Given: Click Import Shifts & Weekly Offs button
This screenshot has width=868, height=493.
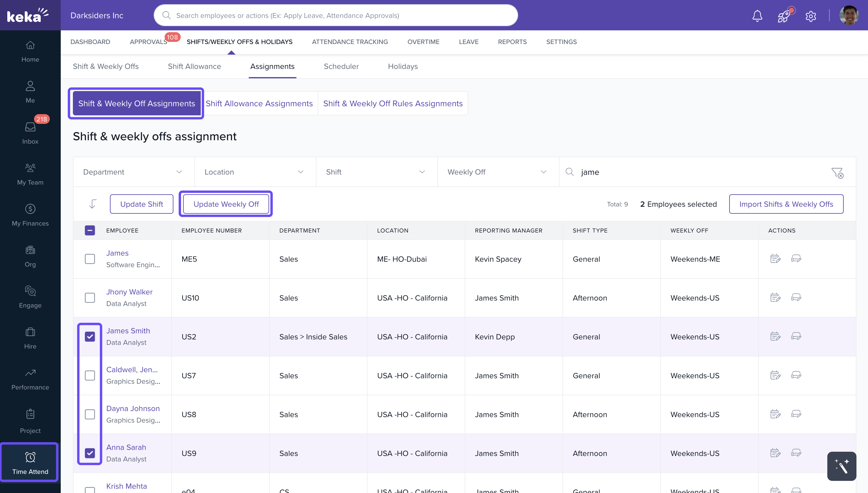Looking at the screenshot, I should (786, 204).
